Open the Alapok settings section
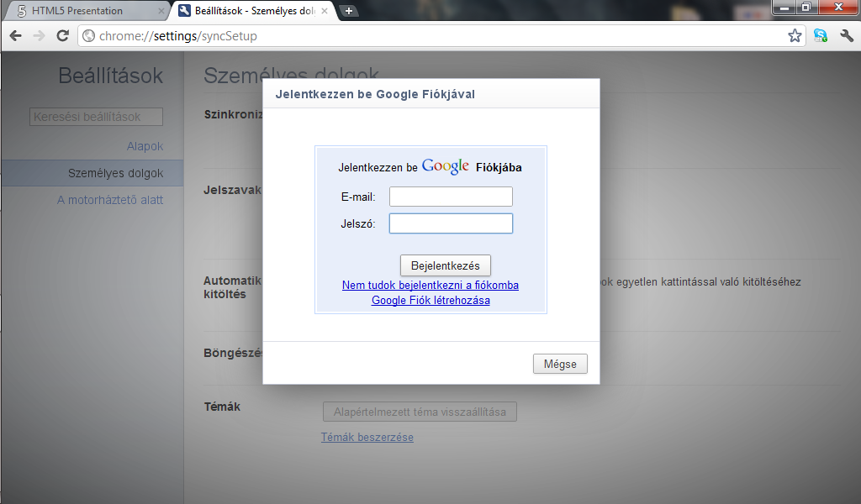This screenshot has width=861, height=504. [145, 146]
